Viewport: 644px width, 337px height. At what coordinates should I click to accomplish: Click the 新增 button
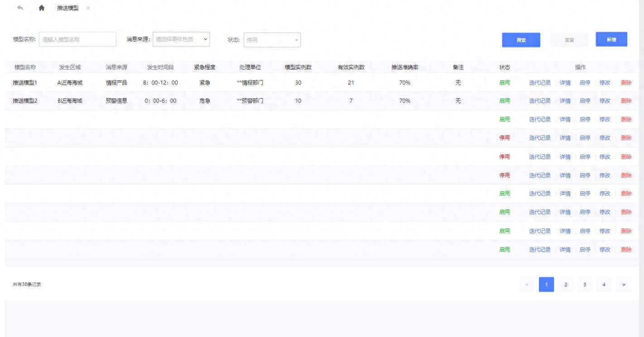coord(611,39)
